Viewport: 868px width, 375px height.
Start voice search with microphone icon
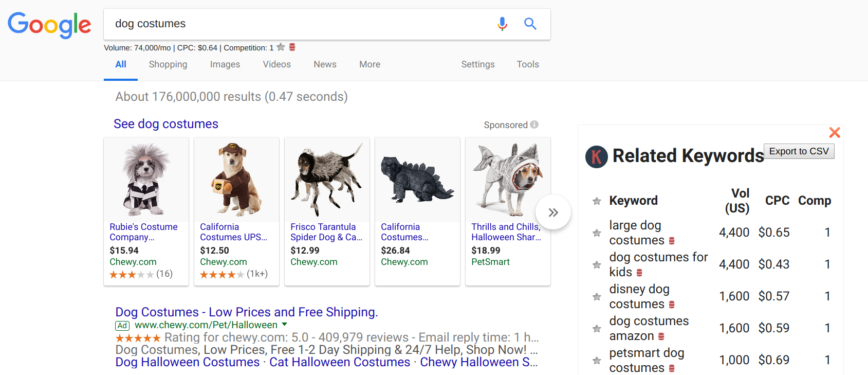502,24
